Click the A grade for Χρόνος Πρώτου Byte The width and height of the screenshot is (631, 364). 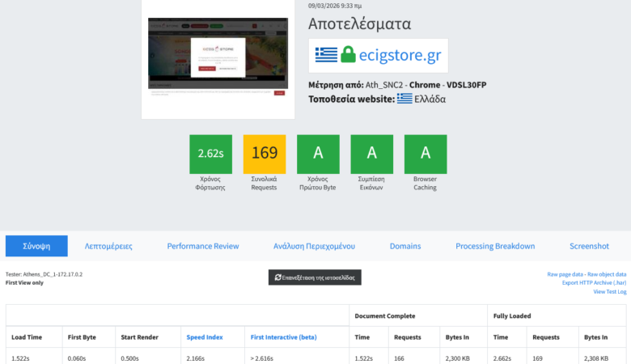tap(318, 154)
